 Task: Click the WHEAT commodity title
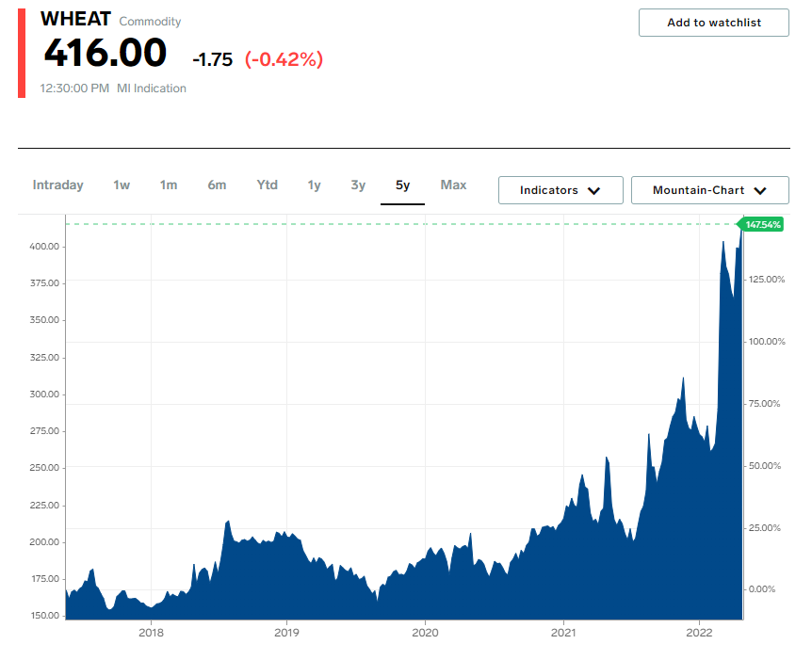pyautogui.click(x=75, y=19)
